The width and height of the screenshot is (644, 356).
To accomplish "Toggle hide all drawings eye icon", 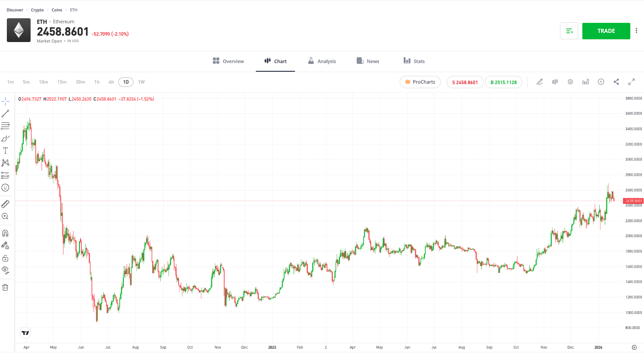I will [x=5, y=270].
